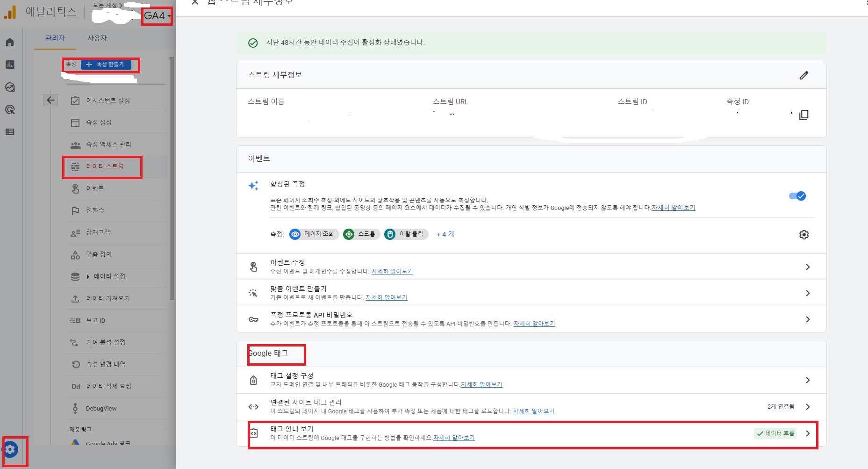
Task: Open enhanced measurement settings gear icon
Action: 804,234
